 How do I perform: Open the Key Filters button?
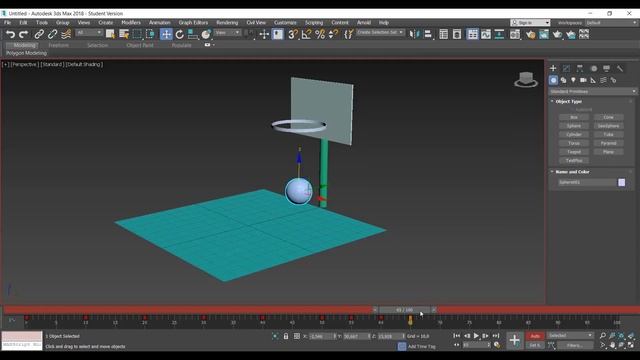click(x=575, y=345)
